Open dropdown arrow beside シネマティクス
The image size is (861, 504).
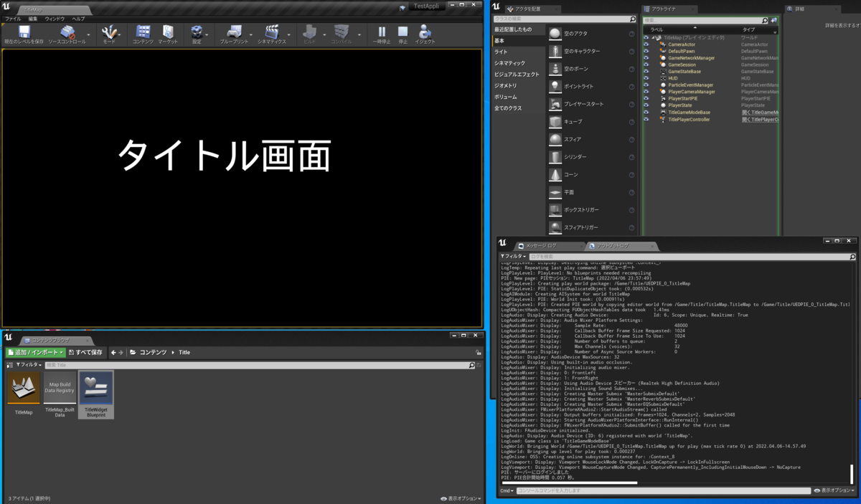289,34
